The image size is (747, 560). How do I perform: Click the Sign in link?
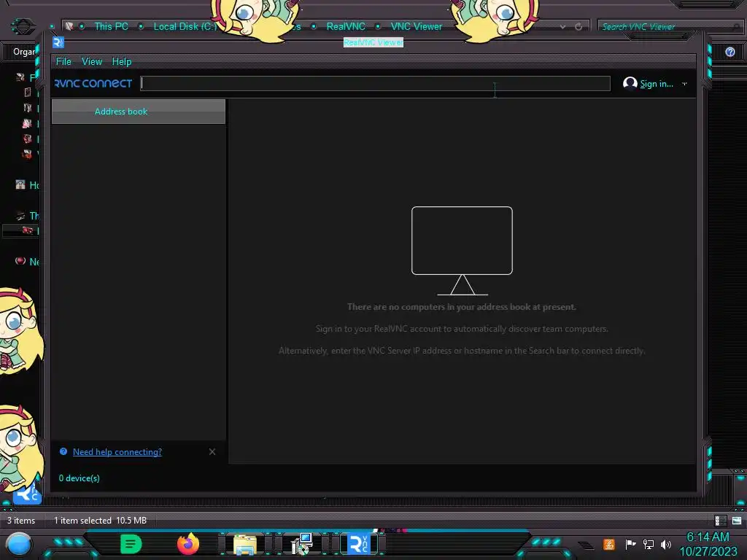[656, 84]
